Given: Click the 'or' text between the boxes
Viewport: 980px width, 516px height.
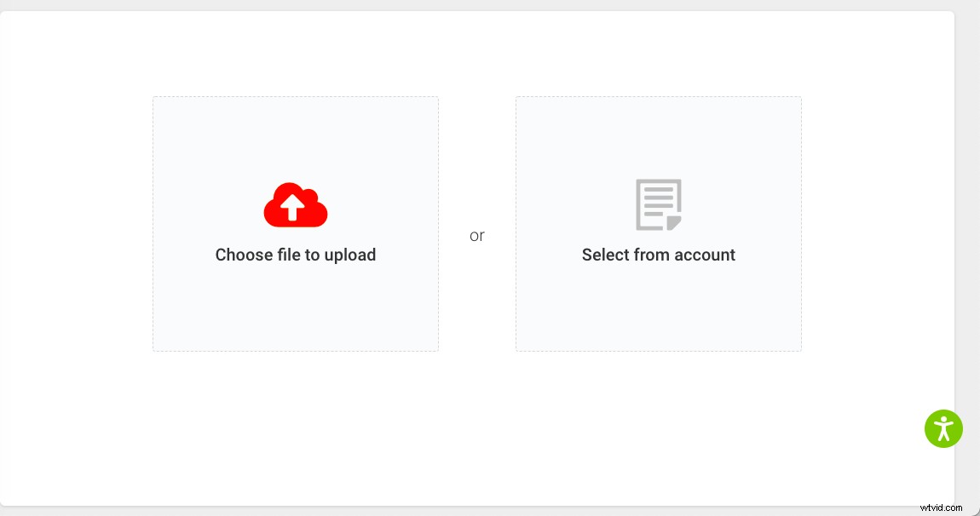Looking at the screenshot, I should coord(477,236).
